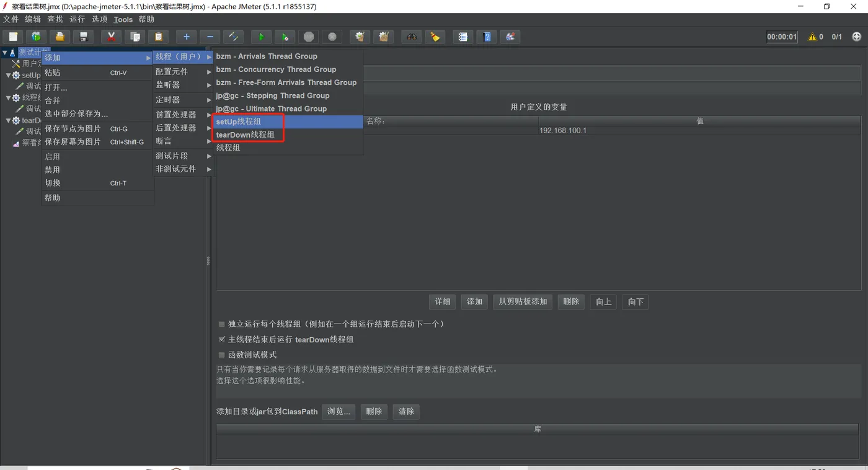Select jp@gc - Ultimate Thread Group
Image resolution: width=868 pixels, height=470 pixels.
point(288,109)
